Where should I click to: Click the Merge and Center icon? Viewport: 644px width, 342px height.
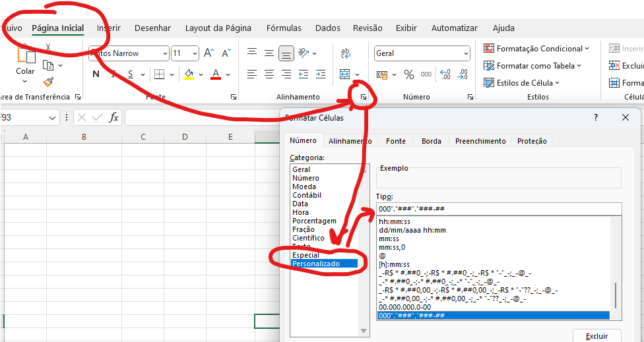click(x=344, y=74)
